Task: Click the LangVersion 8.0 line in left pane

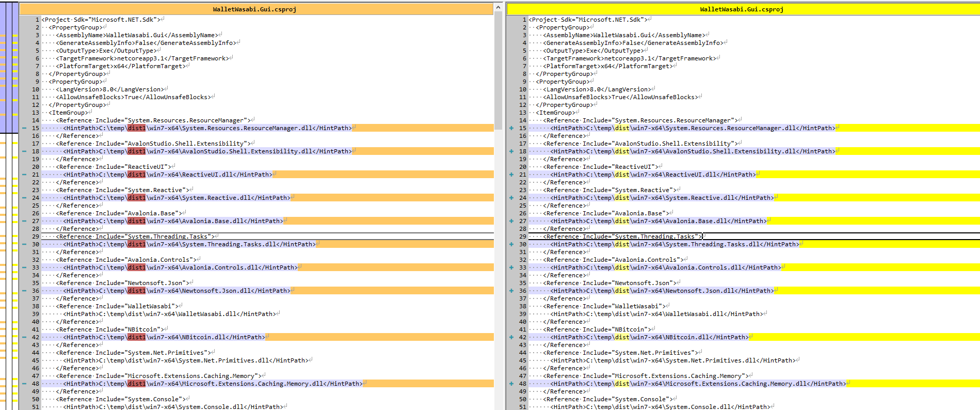Action: [111, 89]
